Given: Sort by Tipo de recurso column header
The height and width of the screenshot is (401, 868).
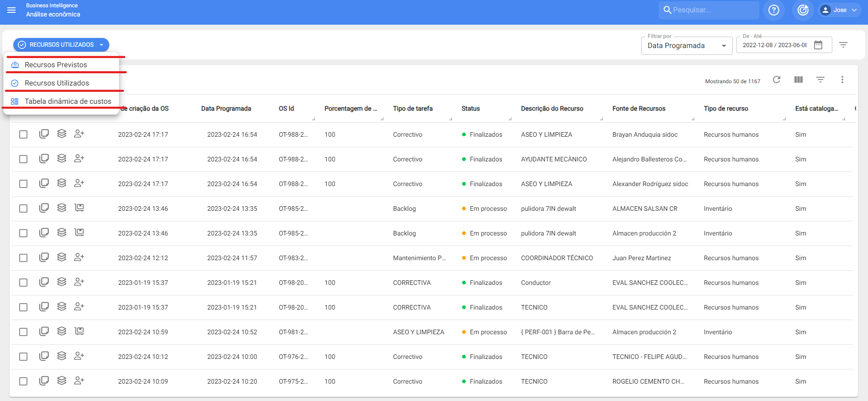Looking at the screenshot, I should pyautogui.click(x=726, y=108).
